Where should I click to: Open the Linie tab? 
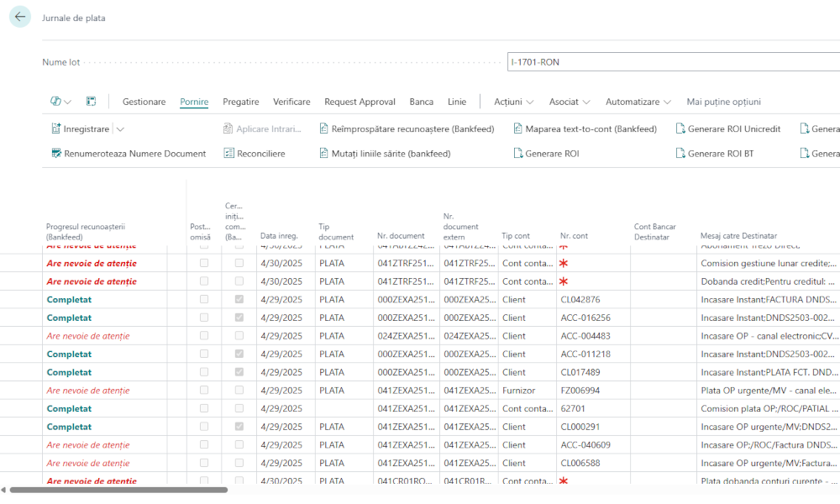point(457,102)
